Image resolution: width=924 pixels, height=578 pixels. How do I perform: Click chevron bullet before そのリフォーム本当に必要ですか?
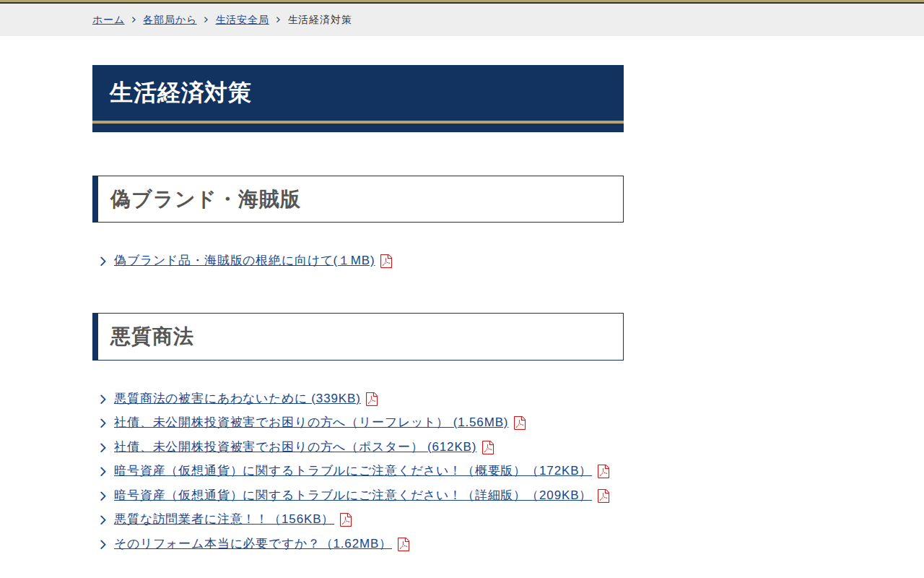pyautogui.click(x=103, y=545)
